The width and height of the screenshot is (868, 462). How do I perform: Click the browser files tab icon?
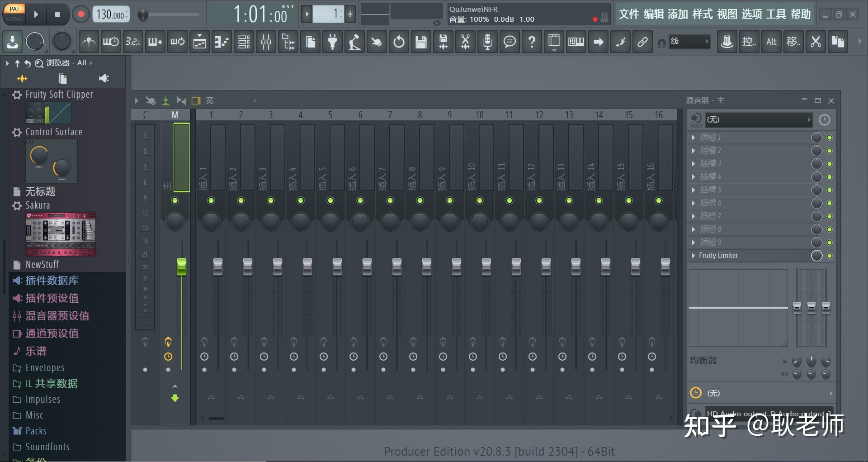coord(63,79)
